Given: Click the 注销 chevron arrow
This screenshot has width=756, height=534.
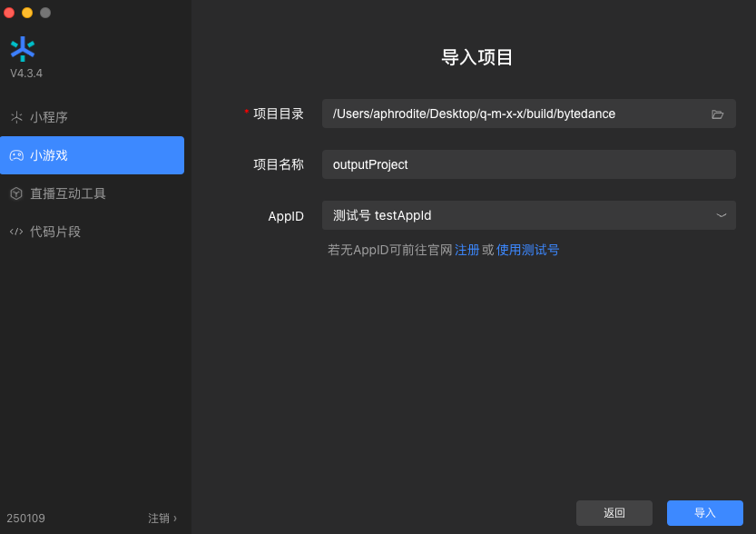Looking at the screenshot, I should click(x=175, y=518).
